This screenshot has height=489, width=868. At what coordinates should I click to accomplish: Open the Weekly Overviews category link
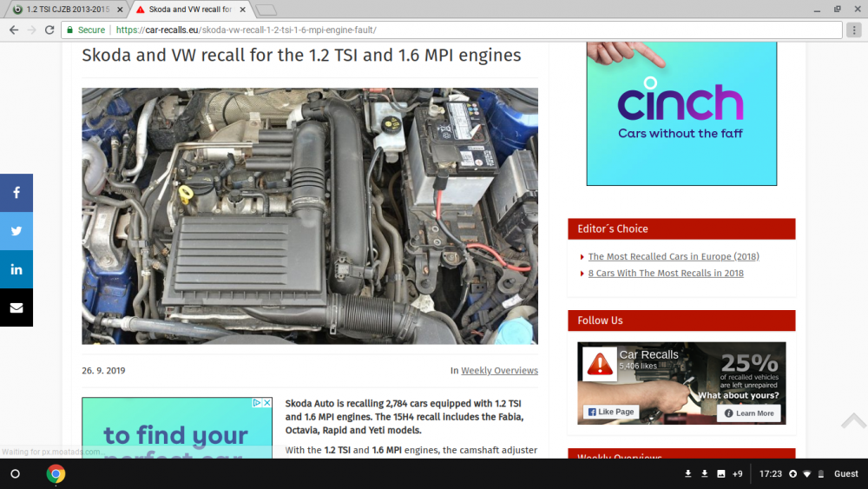(x=499, y=371)
